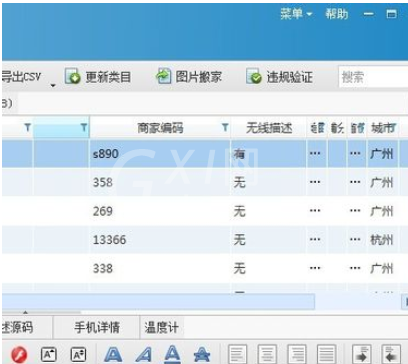Apply bold with the upright blue A

tap(113, 355)
